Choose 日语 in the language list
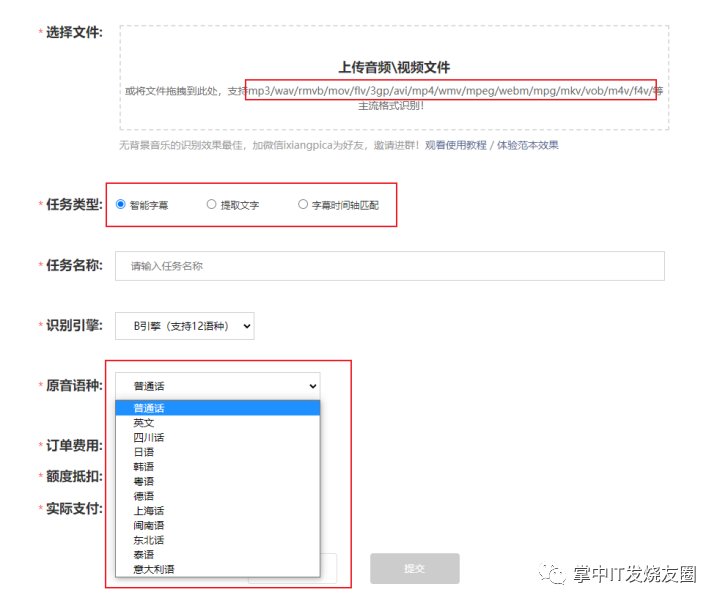 [x=218, y=452]
